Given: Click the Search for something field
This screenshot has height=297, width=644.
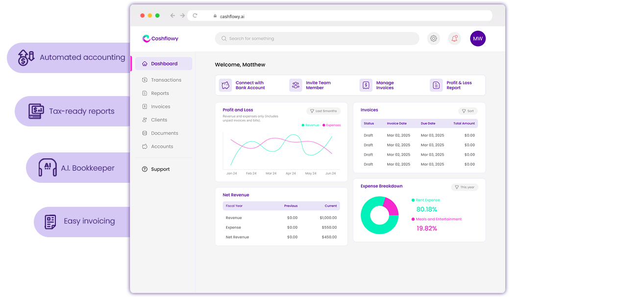Looking at the screenshot, I should 317,39.
